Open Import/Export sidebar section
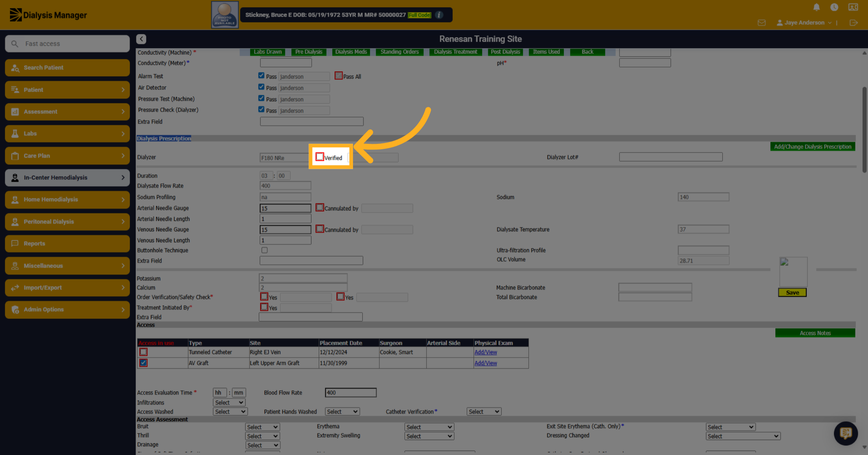Screen dimensions: 868x455 tap(67, 287)
